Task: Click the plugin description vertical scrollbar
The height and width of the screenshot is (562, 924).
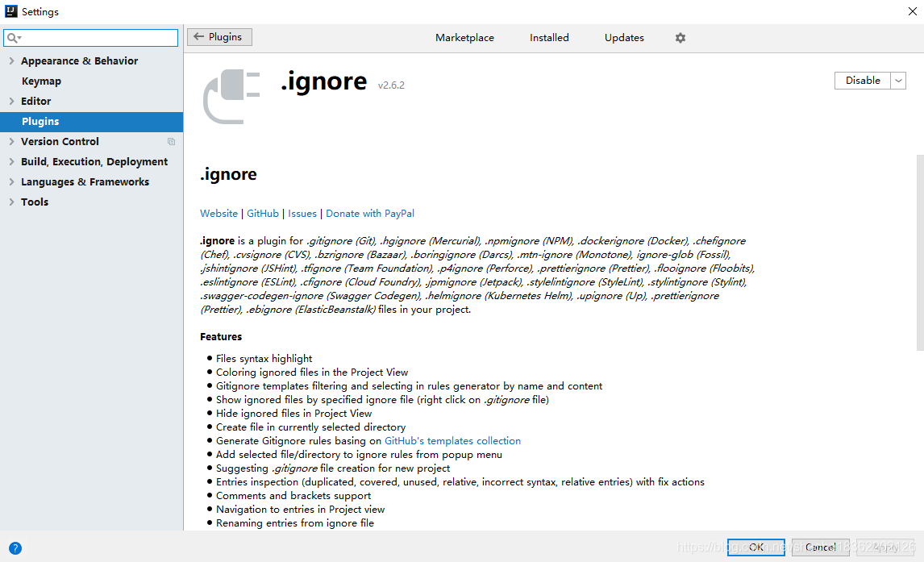Action: pyautogui.click(x=920, y=252)
